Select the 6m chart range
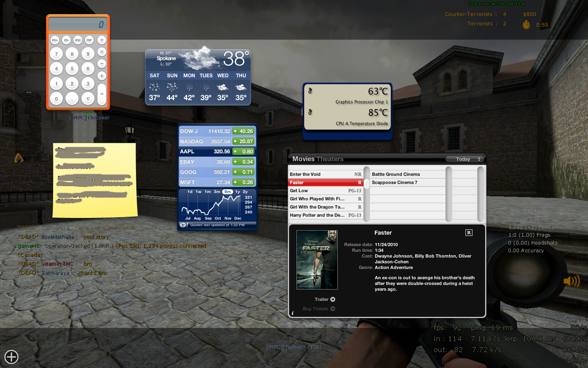588x368 pixels. (227, 192)
